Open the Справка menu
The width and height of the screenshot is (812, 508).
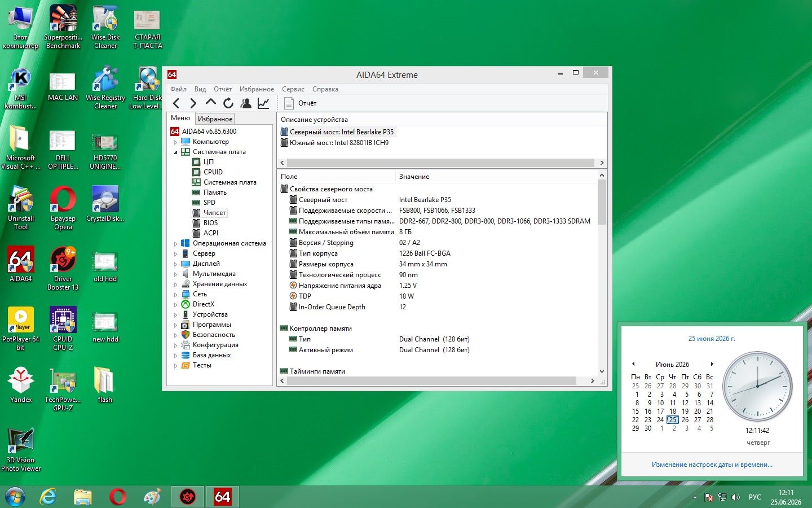[x=325, y=89]
